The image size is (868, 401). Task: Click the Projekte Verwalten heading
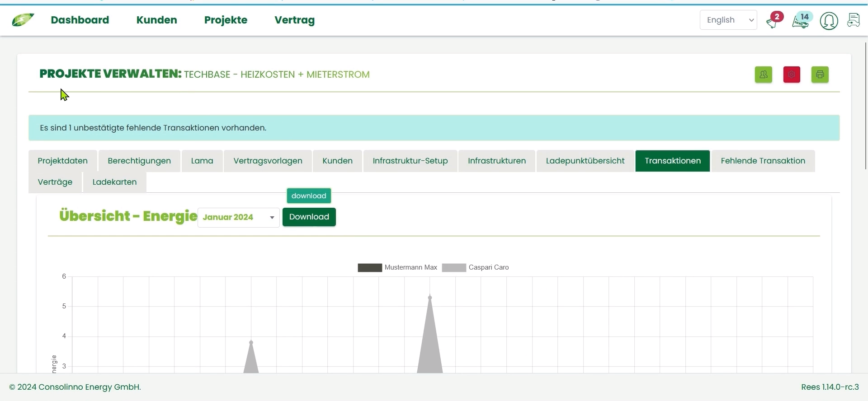110,74
